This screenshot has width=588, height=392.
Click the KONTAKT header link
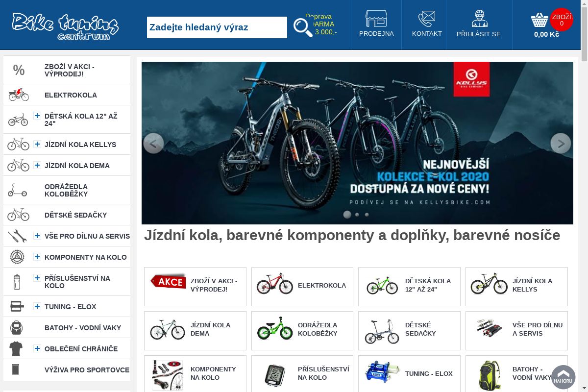[x=427, y=34]
